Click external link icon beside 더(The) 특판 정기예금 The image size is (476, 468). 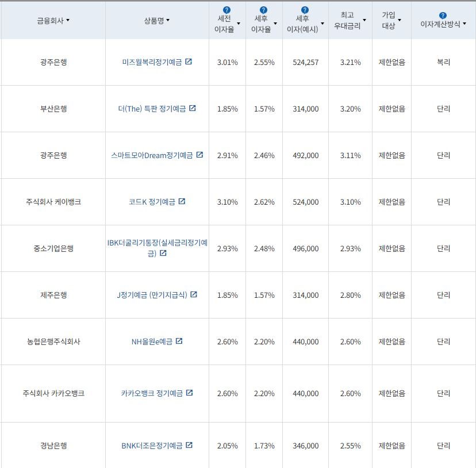tap(193, 108)
